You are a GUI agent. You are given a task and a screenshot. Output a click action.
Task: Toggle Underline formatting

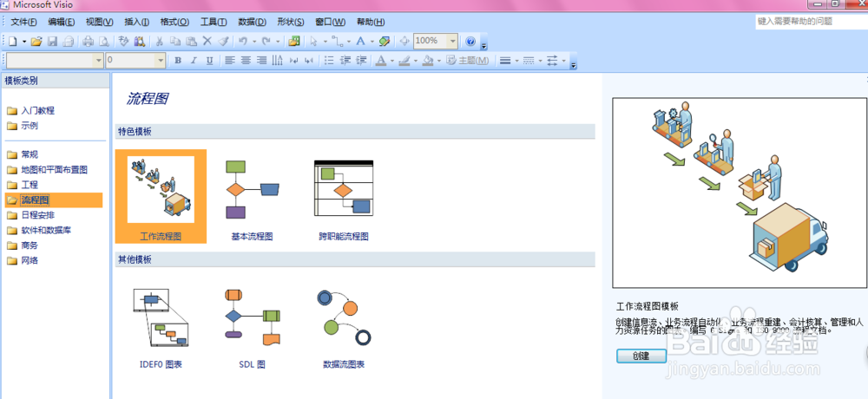pos(209,61)
